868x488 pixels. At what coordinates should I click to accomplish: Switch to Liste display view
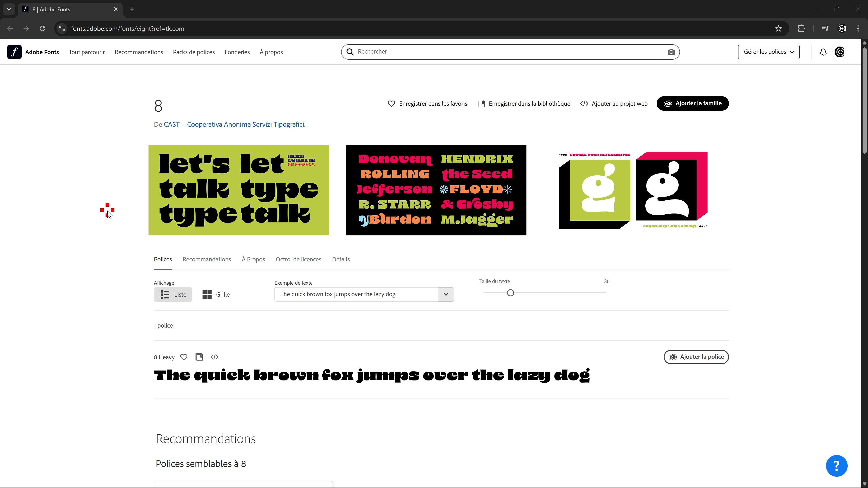(173, 294)
